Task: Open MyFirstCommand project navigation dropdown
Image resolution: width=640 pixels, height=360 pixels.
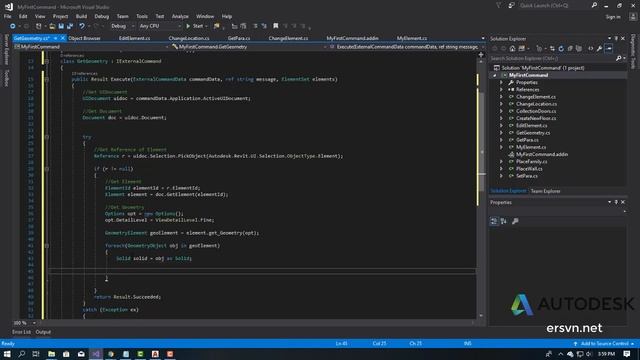Action: point(91,47)
